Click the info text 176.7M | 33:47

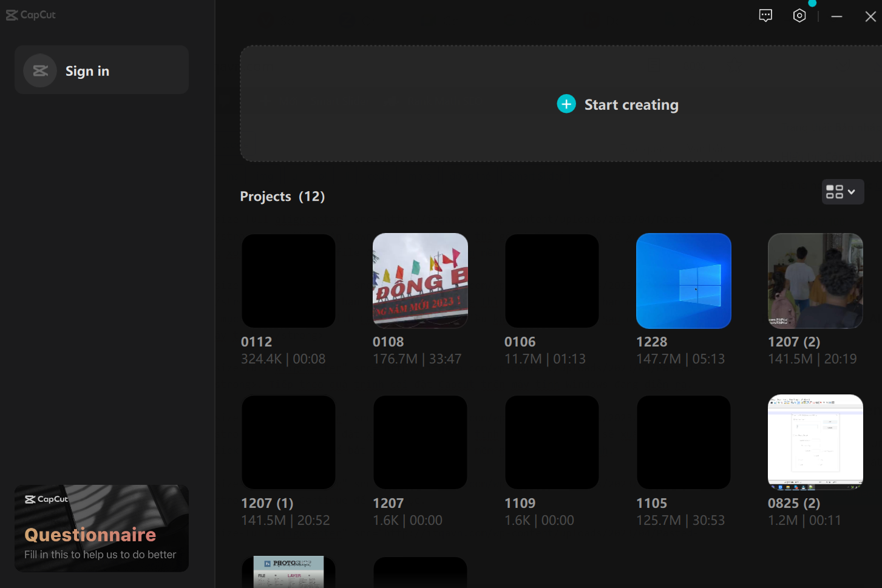coord(417,359)
